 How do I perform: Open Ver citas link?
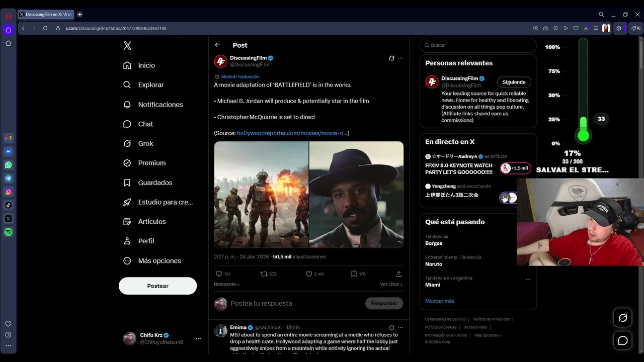[x=391, y=285]
